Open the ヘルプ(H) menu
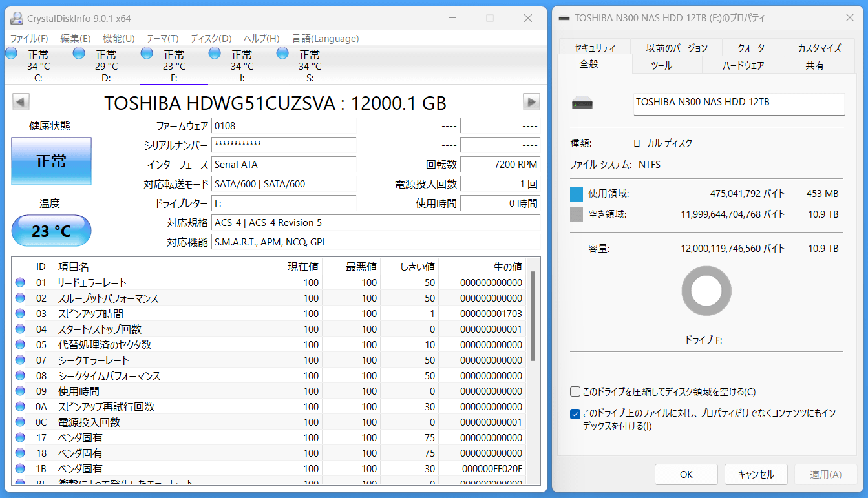 [x=262, y=39]
